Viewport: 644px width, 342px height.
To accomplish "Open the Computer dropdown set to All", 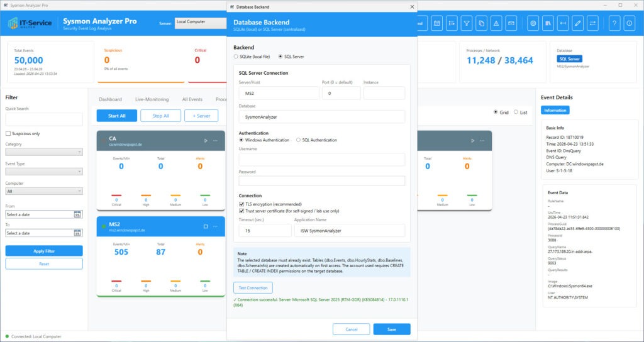I will click(44, 191).
